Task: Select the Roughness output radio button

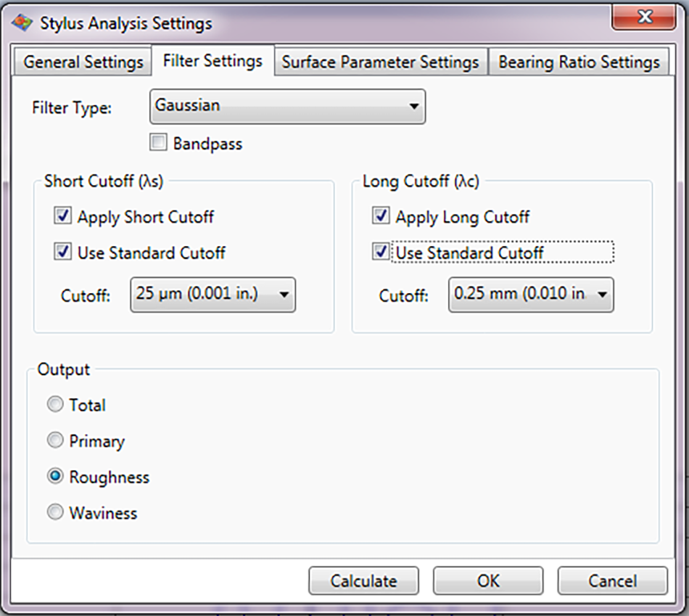Action: (55, 477)
